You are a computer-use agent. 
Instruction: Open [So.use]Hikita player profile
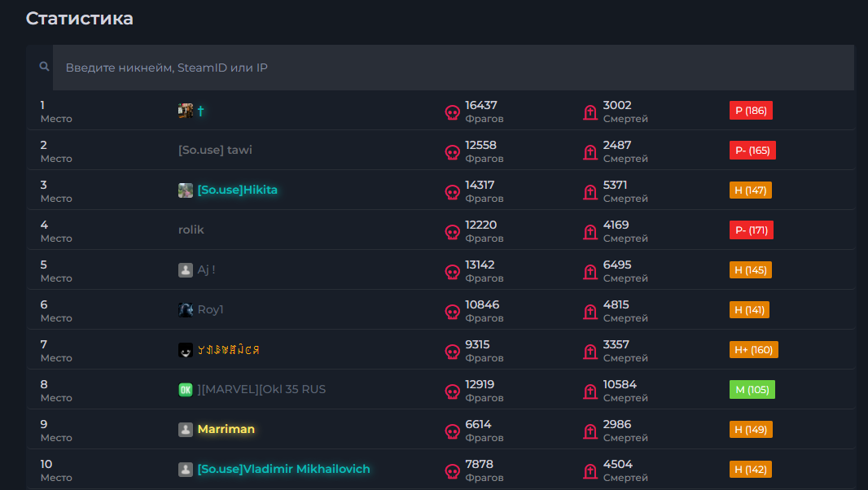(x=237, y=190)
